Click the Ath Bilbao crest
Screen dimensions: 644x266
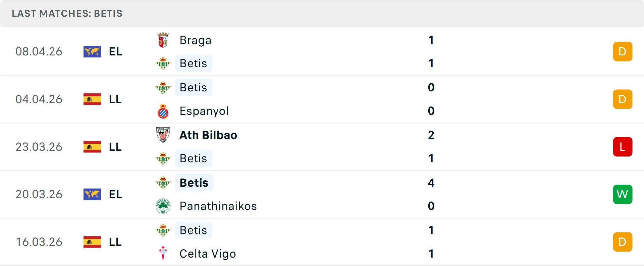[163, 135]
